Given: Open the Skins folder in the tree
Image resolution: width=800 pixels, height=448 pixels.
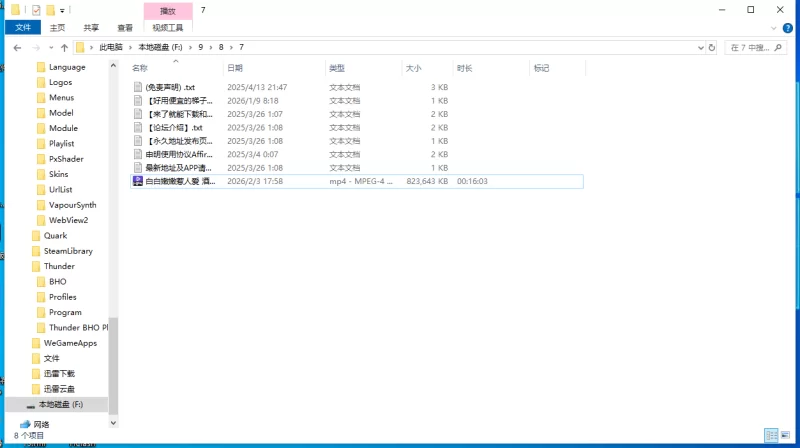Looking at the screenshot, I should pos(59,175).
